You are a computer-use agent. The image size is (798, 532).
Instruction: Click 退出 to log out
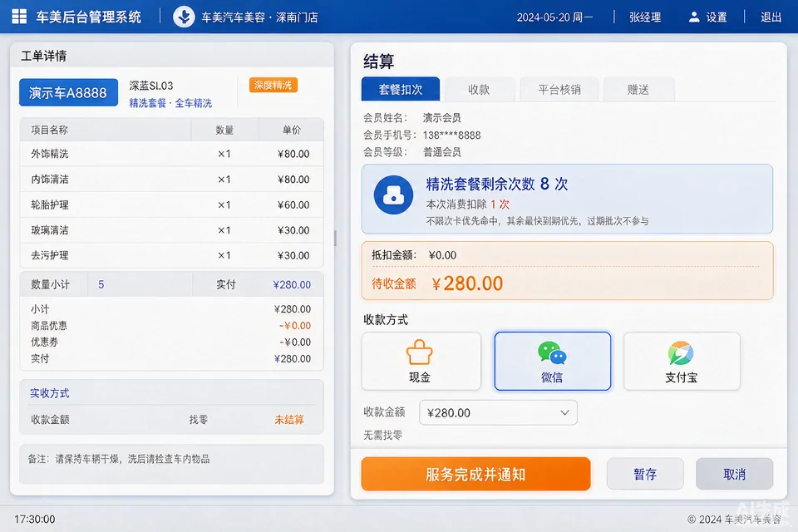coord(771,17)
